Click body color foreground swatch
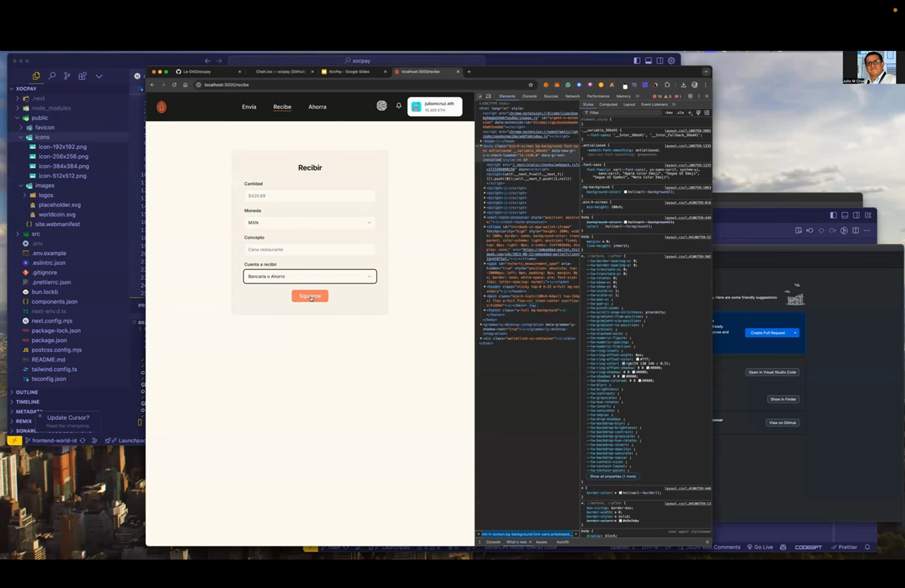Viewport: 905px width, 588px height. coord(602,226)
